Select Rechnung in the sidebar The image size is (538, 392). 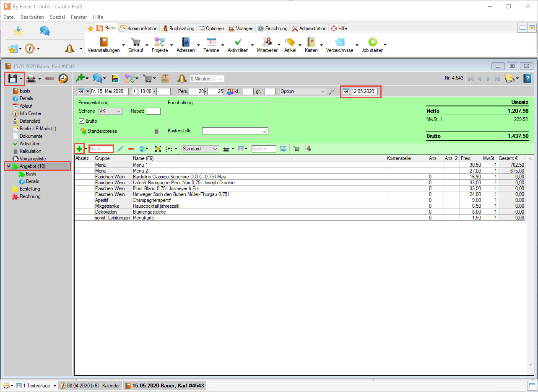[x=30, y=196]
